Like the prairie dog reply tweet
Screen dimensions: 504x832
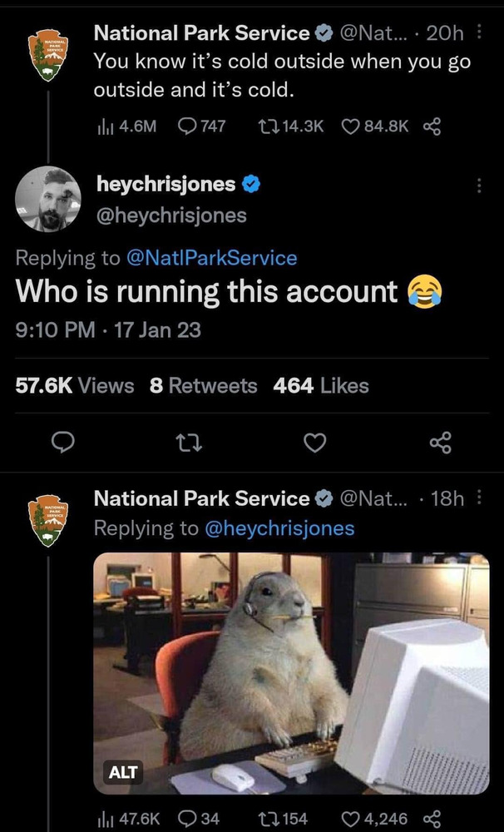point(353,819)
